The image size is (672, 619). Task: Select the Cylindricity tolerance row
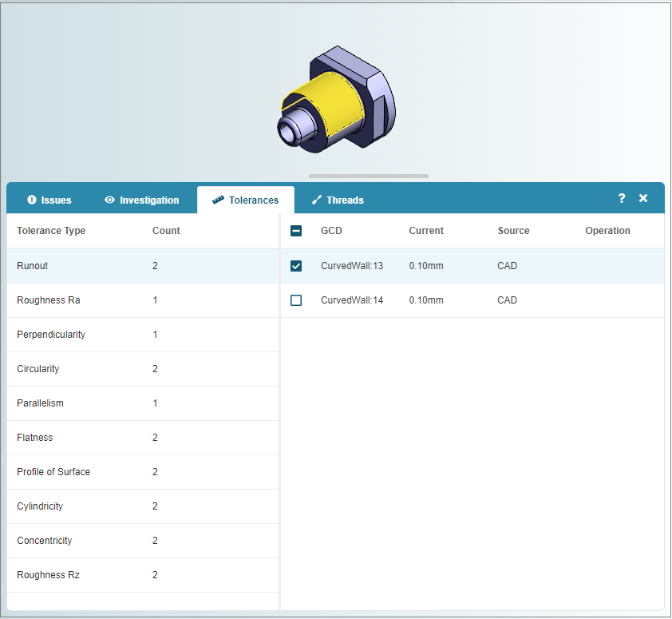click(143, 506)
